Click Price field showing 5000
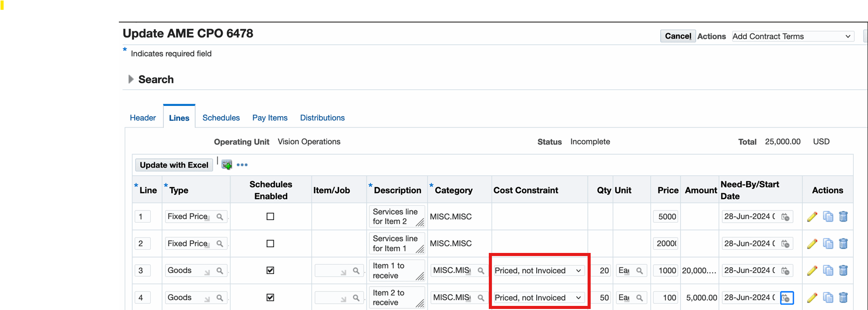Screen dimensions: 868x310 pos(665,216)
